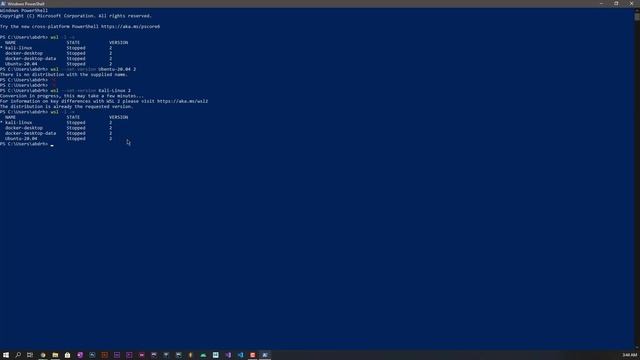The height and width of the screenshot is (360, 640).
Task: Click the active PowerShell taskbar icon
Action: pyautogui.click(x=265, y=355)
